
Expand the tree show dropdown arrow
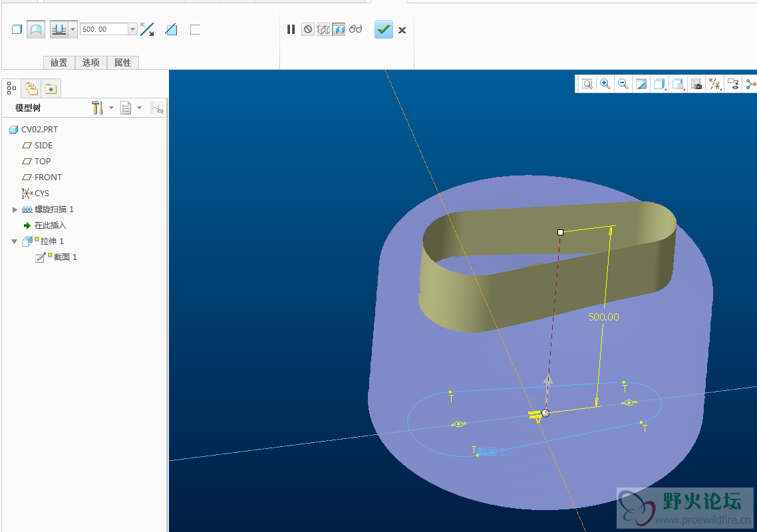point(140,108)
